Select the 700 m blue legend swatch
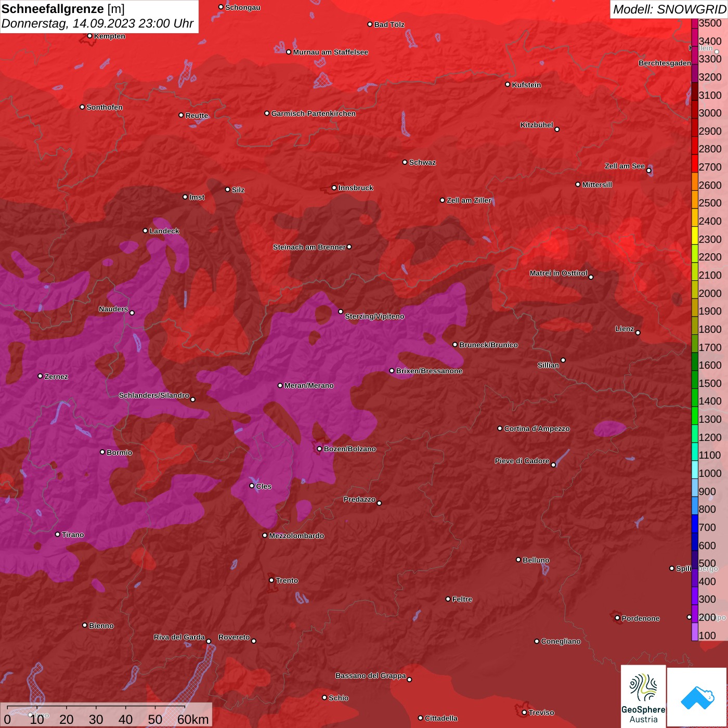728x728 pixels. [695, 523]
